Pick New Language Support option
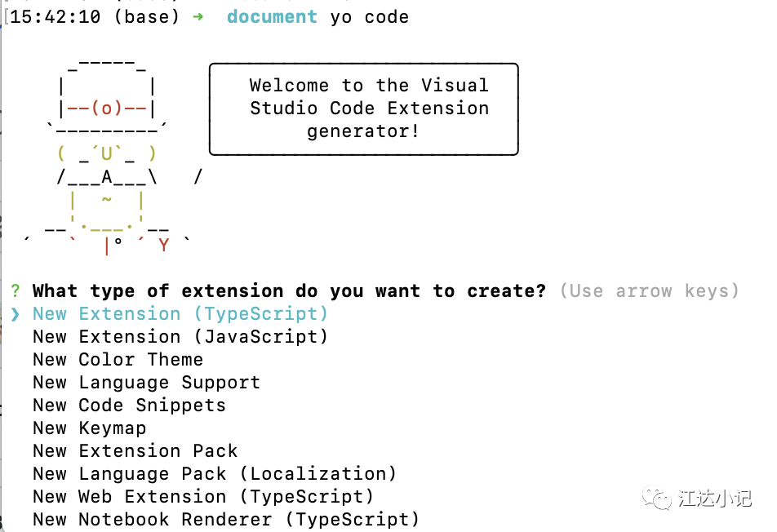 146,383
